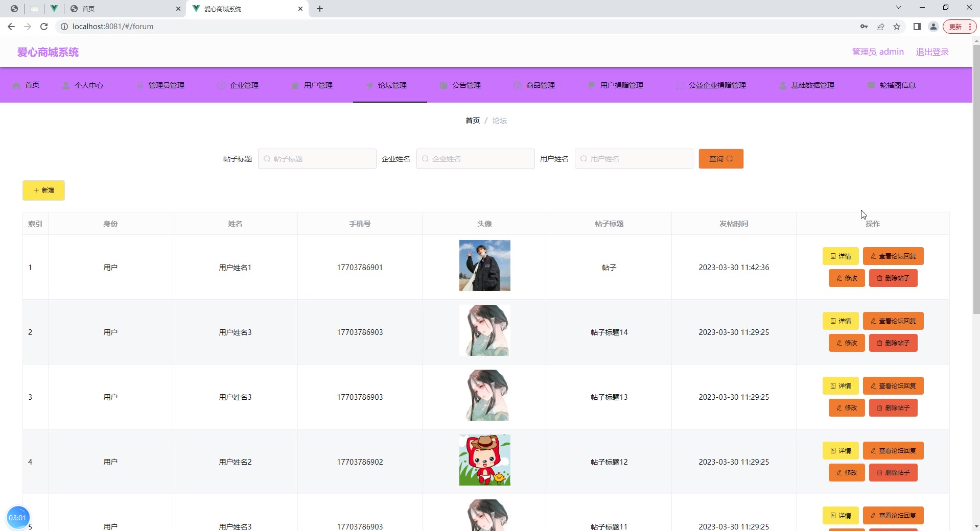Open the browser side panel icon
980x531 pixels.
tap(917, 27)
